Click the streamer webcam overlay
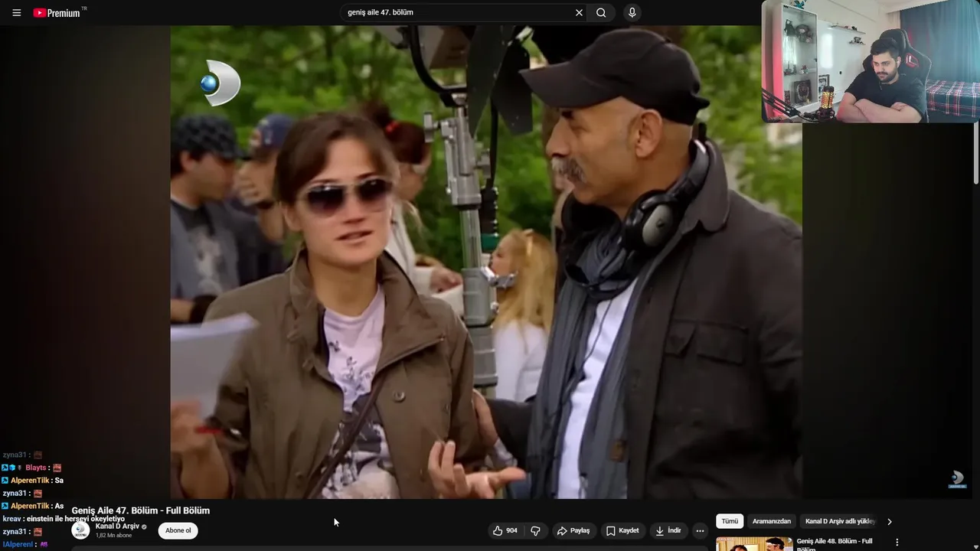Screen dimensions: 980x551 coord(871,61)
